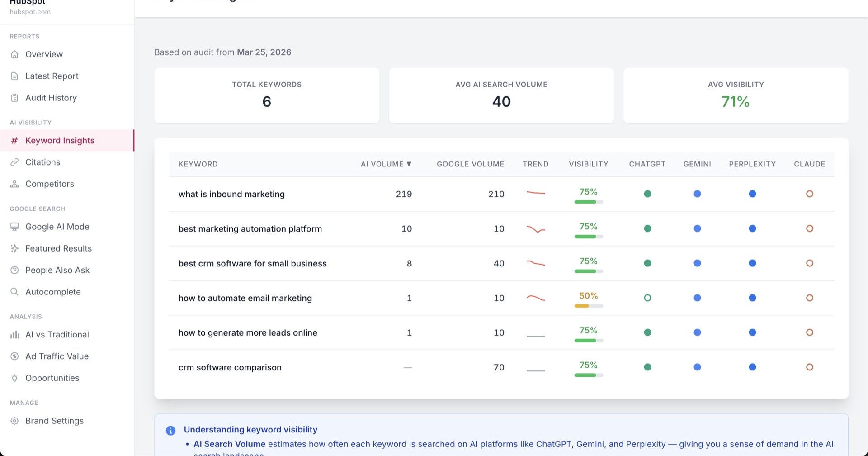Sort by AI Volume column header
Viewport: 868px width, 456px height.
[x=386, y=164]
